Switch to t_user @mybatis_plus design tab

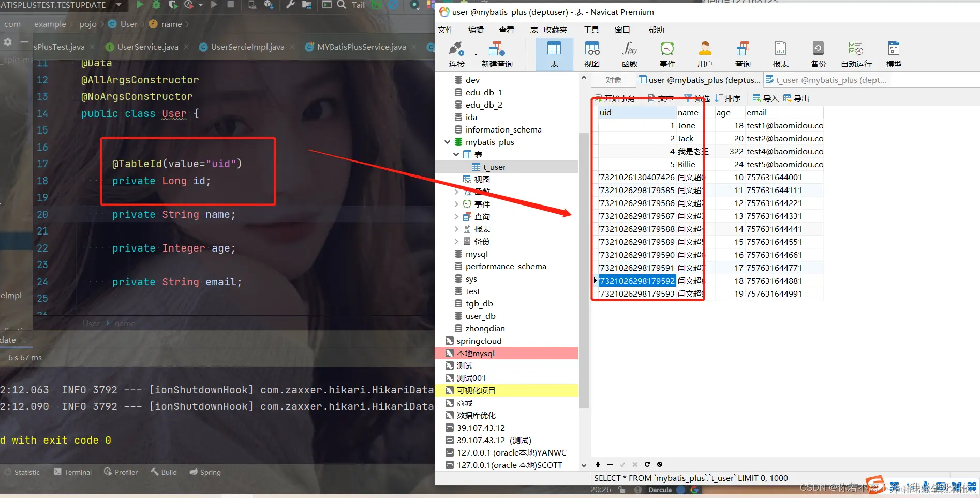pos(826,80)
